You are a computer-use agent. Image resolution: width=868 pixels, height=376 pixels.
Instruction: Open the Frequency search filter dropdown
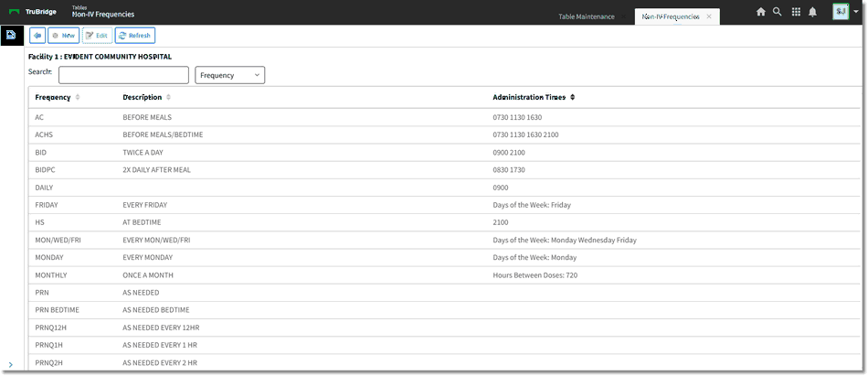tap(229, 75)
